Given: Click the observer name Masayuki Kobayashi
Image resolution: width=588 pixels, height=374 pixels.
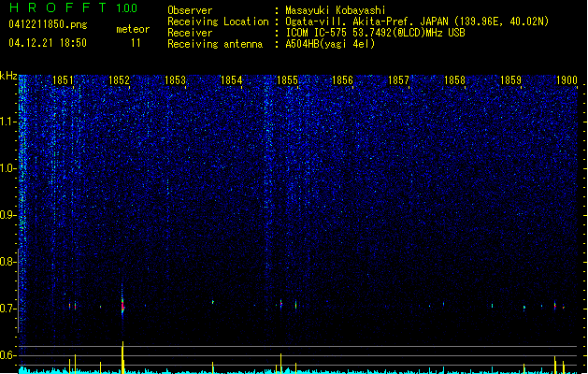Looking at the screenshot, I should pos(336,10).
